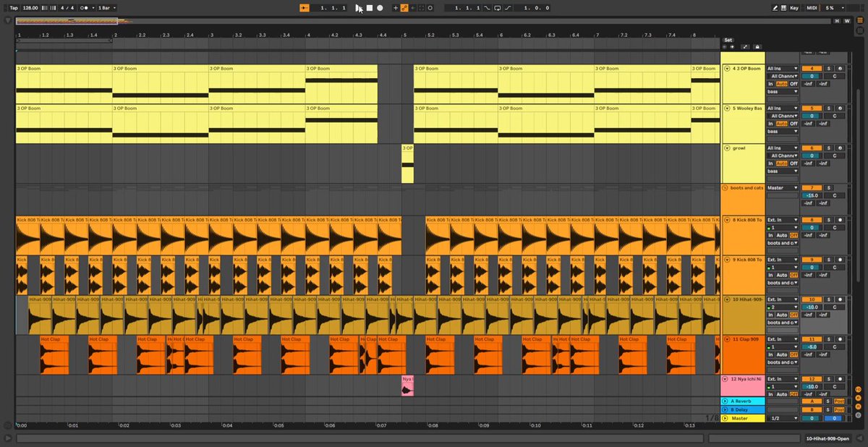Solo the 5 Wooley Bas track

[829, 108]
